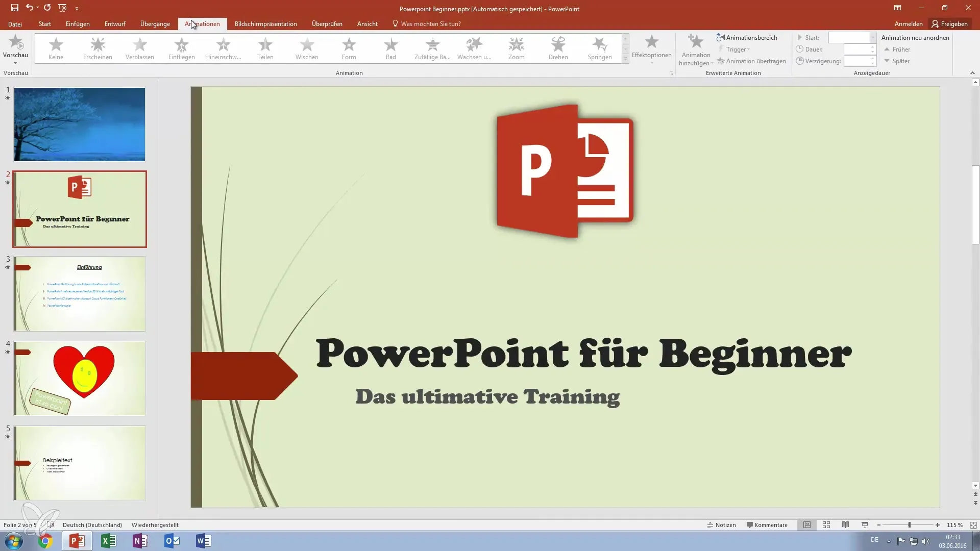The height and width of the screenshot is (551, 980).
Task: Select slide 1 thumbnail with blue tree
Action: pyautogui.click(x=80, y=124)
